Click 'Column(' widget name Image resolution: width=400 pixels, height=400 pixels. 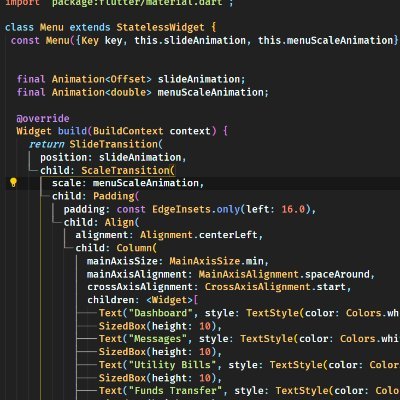(136, 248)
